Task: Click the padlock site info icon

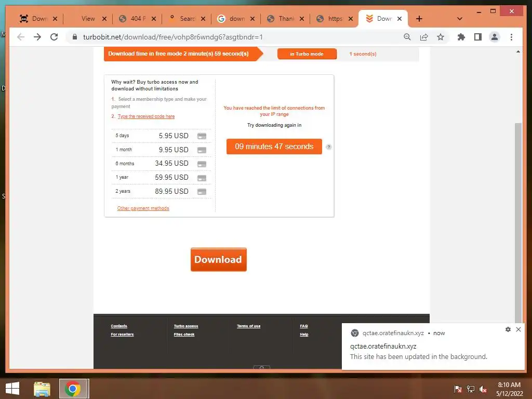Action: [x=75, y=37]
